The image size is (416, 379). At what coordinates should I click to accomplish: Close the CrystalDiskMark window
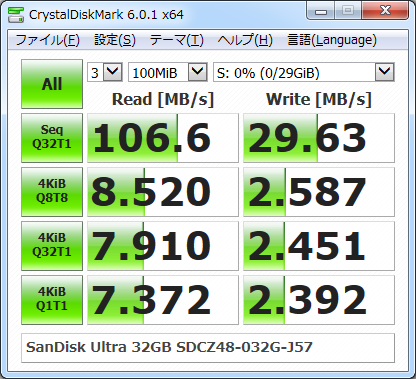(x=385, y=11)
